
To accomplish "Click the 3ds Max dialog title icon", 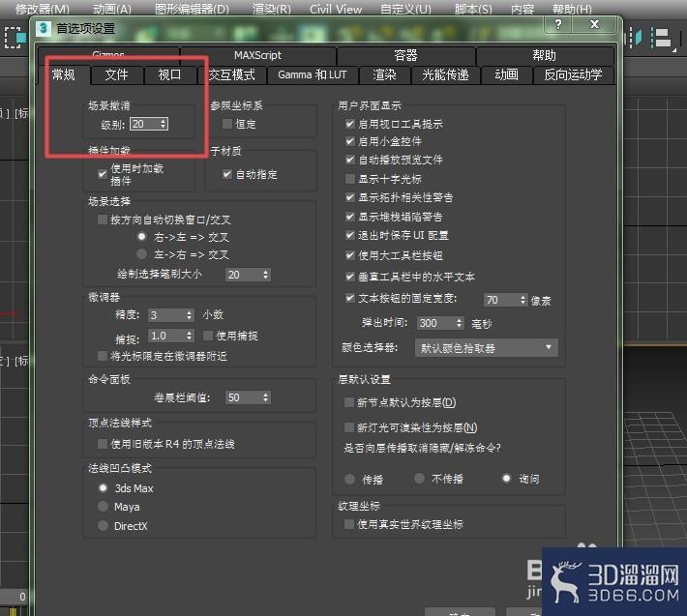I will click(x=43, y=29).
